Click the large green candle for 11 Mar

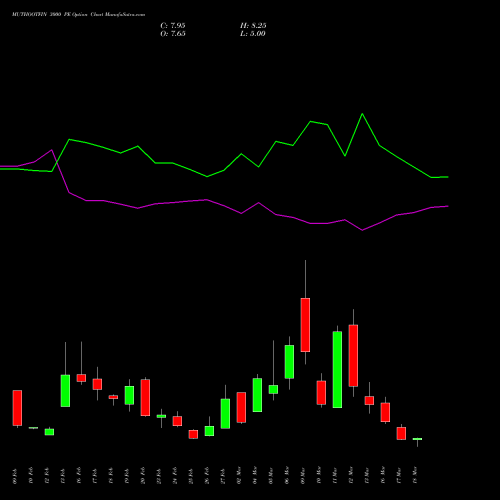[x=337, y=369]
